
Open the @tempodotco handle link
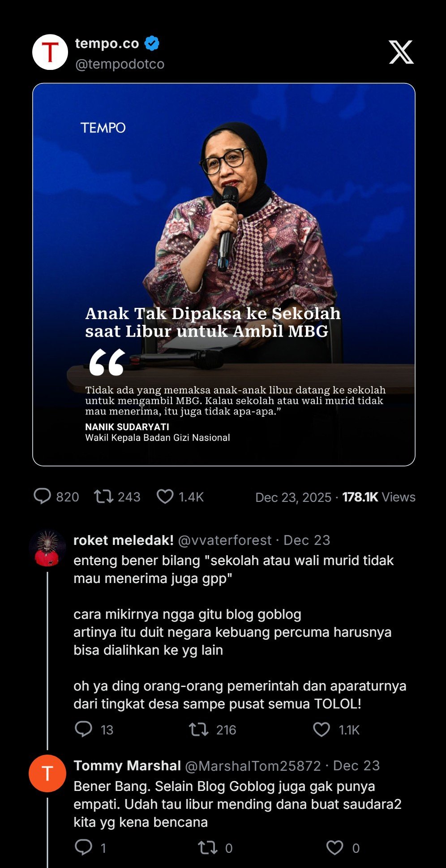(x=120, y=64)
